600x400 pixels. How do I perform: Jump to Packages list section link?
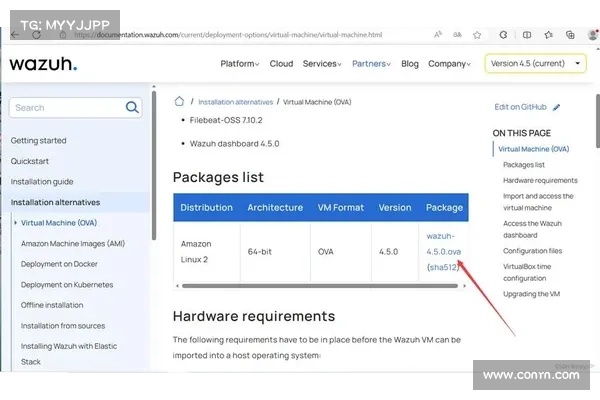pyautogui.click(x=524, y=165)
